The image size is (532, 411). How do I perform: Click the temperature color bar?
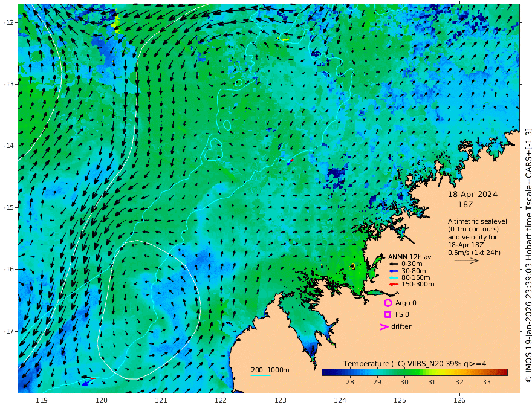[x=415, y=373]
